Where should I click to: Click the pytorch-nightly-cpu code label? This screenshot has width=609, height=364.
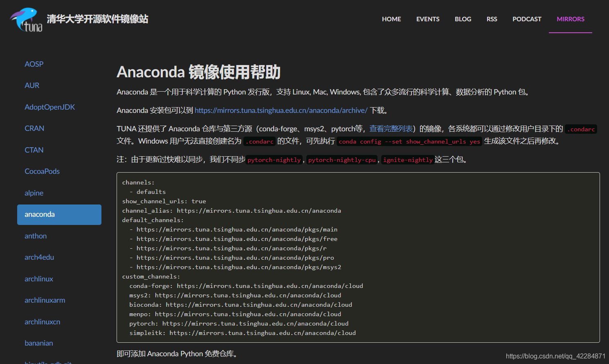pos(342,160)
